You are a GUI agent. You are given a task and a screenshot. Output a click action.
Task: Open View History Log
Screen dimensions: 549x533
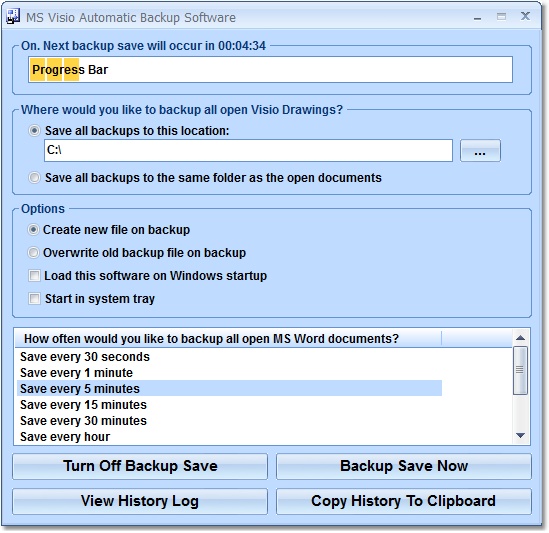pos(140,501)
